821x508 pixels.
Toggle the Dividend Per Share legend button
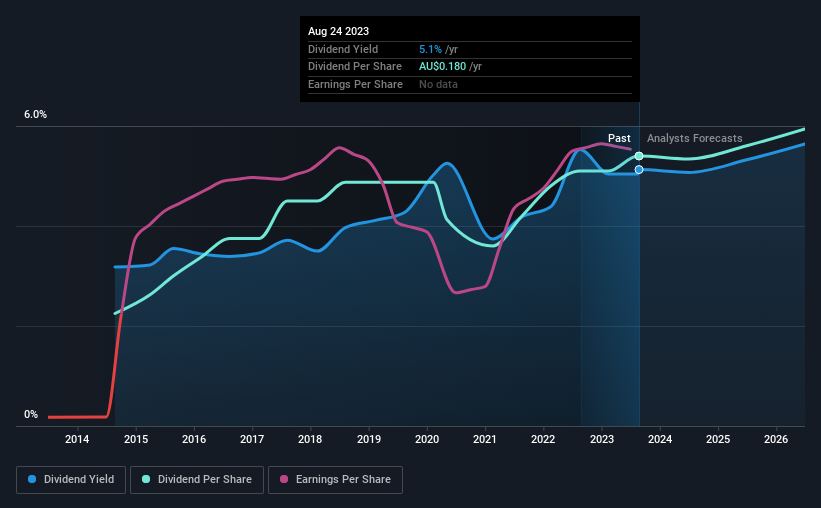[x=197, y=480]
